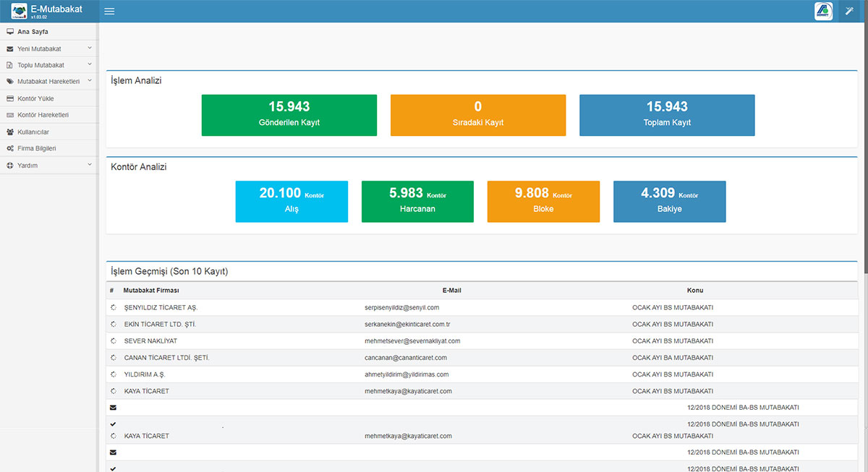868x472 pixels.
Task: Click the gears icon for Firma Bilgileri
Action: (10, 148)
